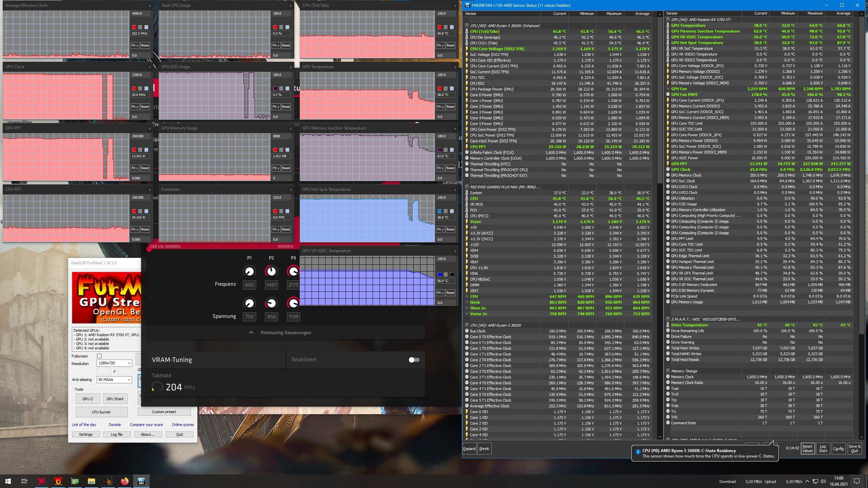
Task: Show hidden tray icons chevron
Action: [807, 481]
